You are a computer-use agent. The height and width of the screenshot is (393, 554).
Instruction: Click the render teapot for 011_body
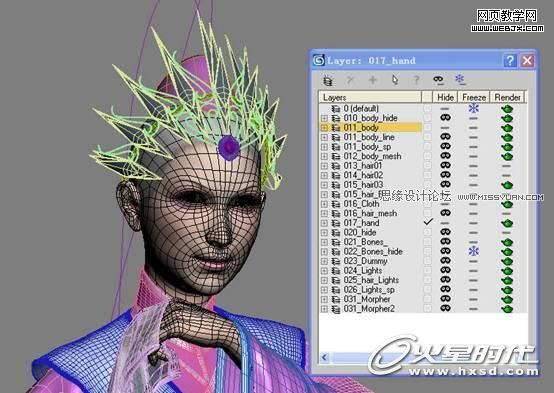(507, 128)
